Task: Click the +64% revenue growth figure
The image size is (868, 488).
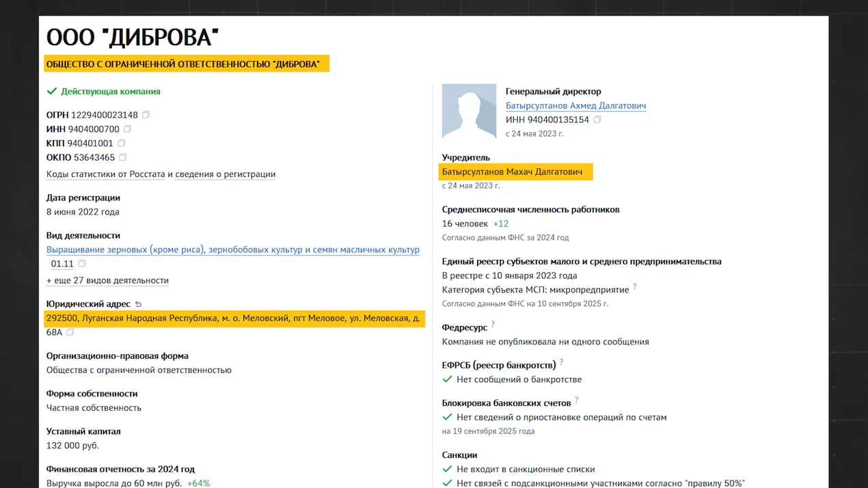Action: pyautogui.click(x=199, y=483)
